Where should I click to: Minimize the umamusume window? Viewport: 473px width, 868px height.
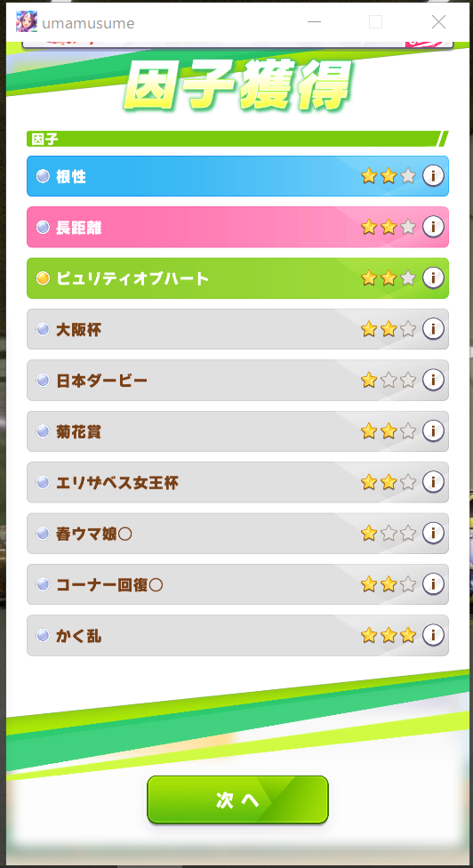click(314, 22)
